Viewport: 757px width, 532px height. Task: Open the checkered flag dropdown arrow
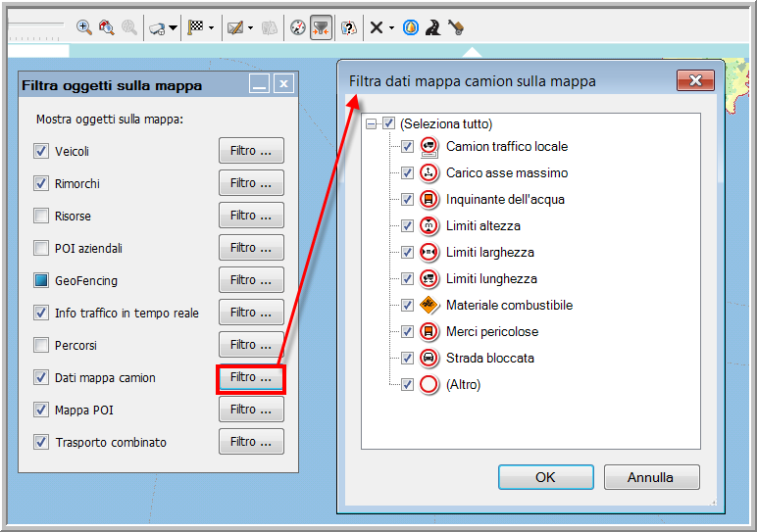point(211,28)
